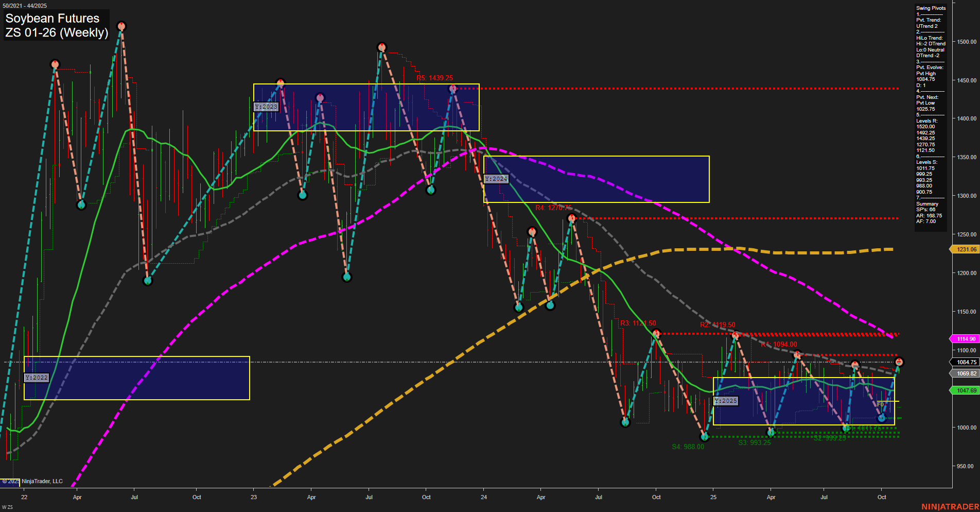Screen dimensions: 980x512
Task: Click the red pivot marker at the R5 1439.25 line
Action: [452, 88]
